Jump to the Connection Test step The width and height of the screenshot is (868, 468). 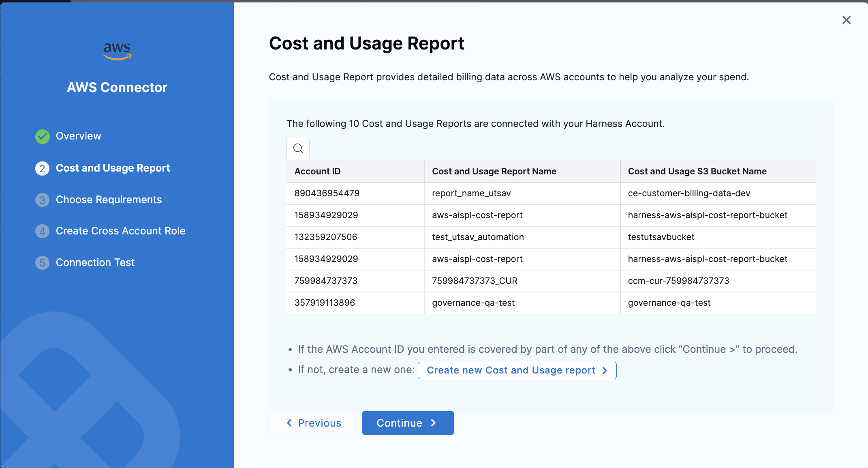[x=95, y=262]
